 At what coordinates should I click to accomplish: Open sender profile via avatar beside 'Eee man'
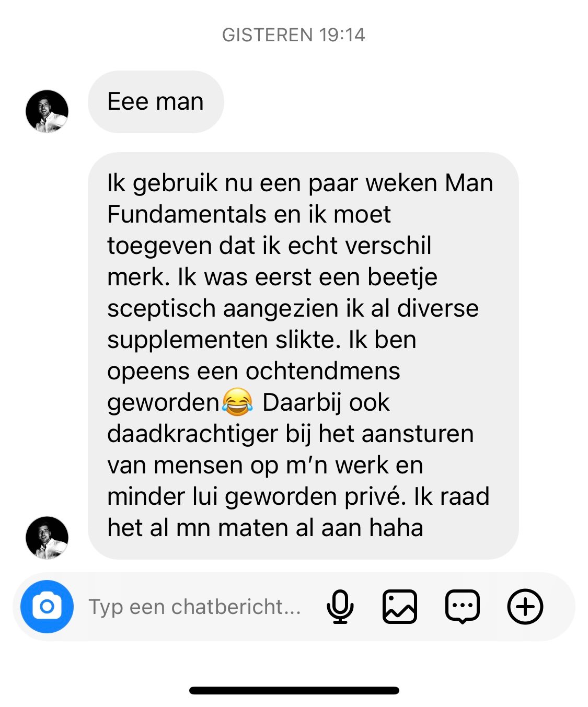click(x=47, y=111)
